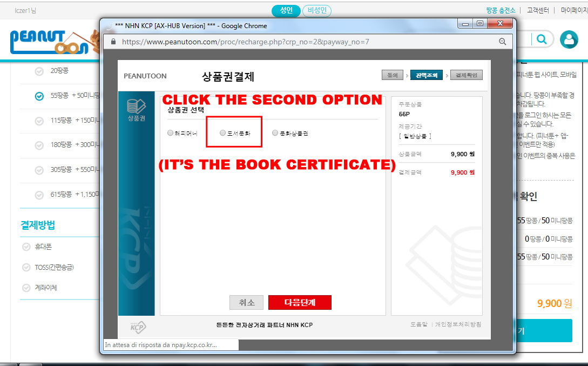This screenshot has width=588, height=366.
Task: Close the NHN KCP popup window
Action: point(500,24)
